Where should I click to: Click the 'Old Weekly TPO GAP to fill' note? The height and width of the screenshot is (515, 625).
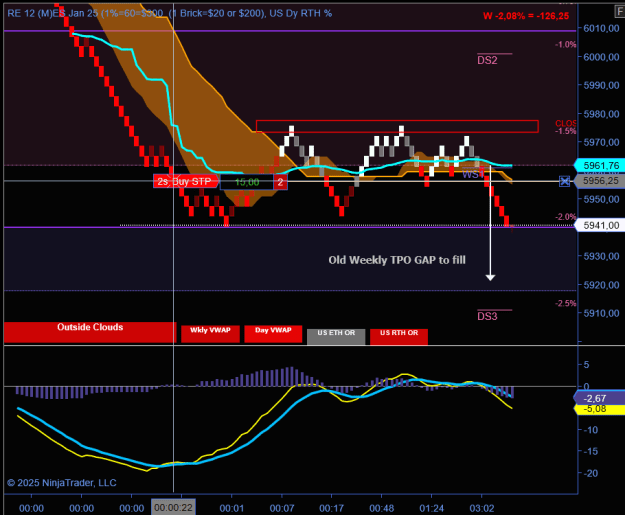(x=397, y=260)
